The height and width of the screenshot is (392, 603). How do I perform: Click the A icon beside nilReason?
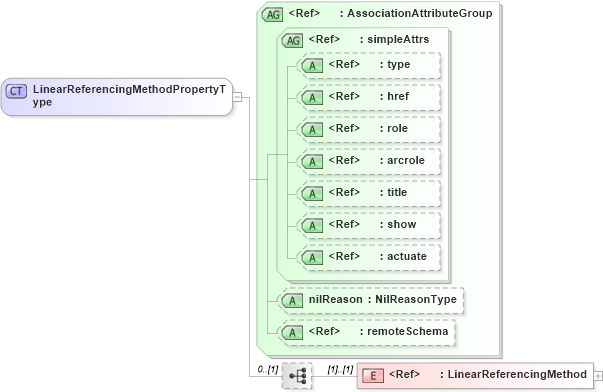292,300
